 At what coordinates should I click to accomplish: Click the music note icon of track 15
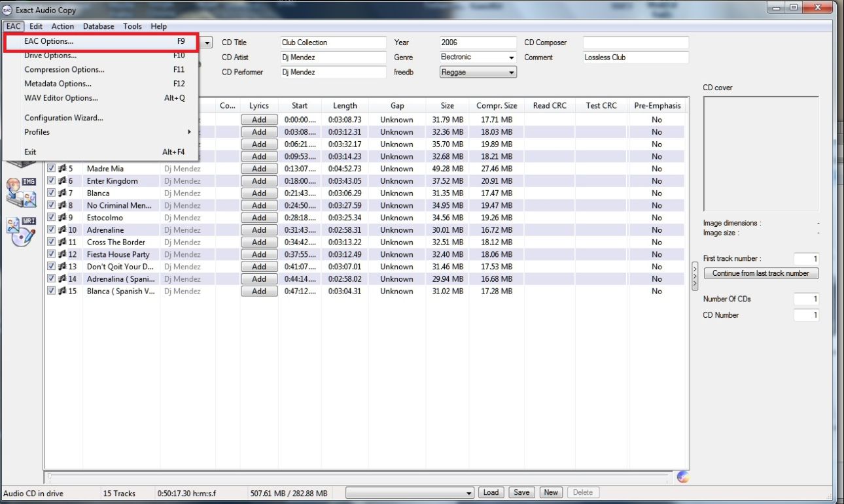tap(62, 292)
